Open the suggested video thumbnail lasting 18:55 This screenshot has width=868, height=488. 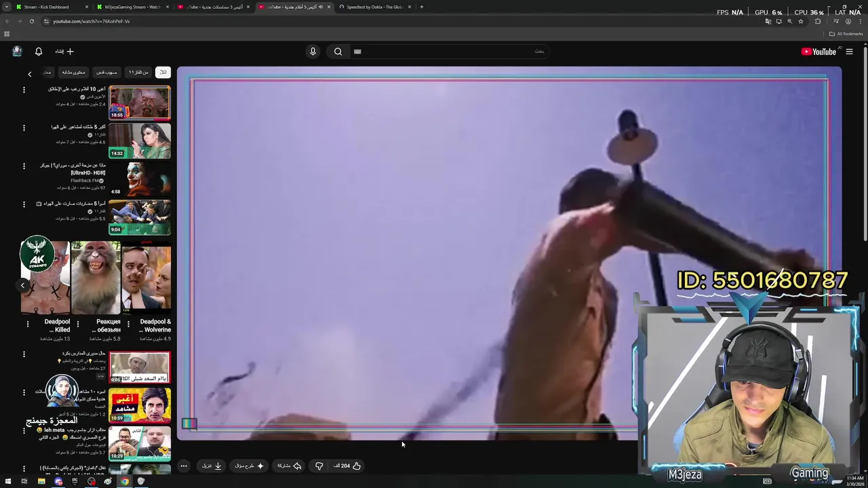140,103
